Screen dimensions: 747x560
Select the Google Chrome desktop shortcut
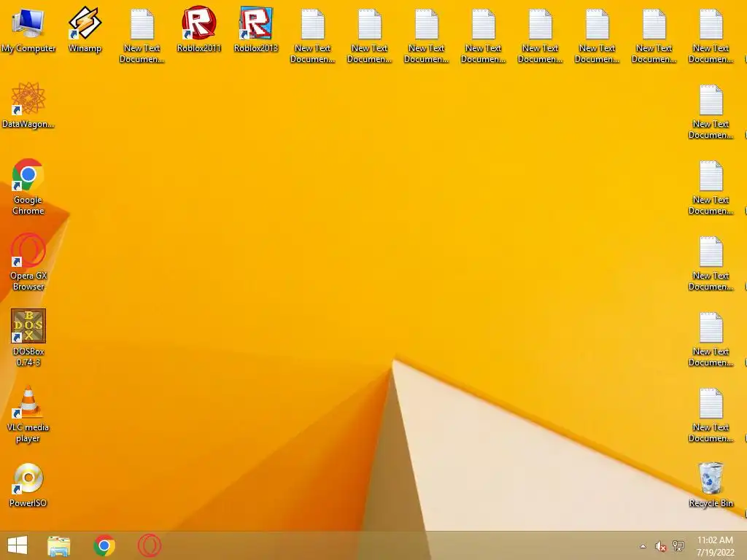click(28, 187)
